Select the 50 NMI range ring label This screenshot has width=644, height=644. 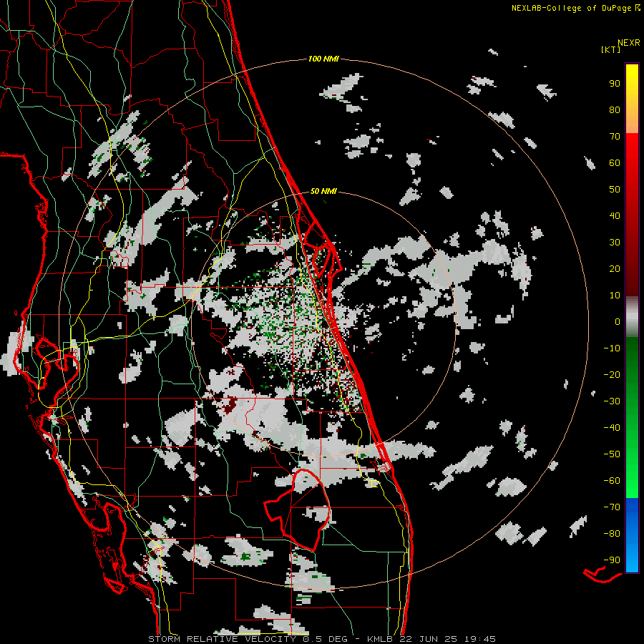(323, 191)
